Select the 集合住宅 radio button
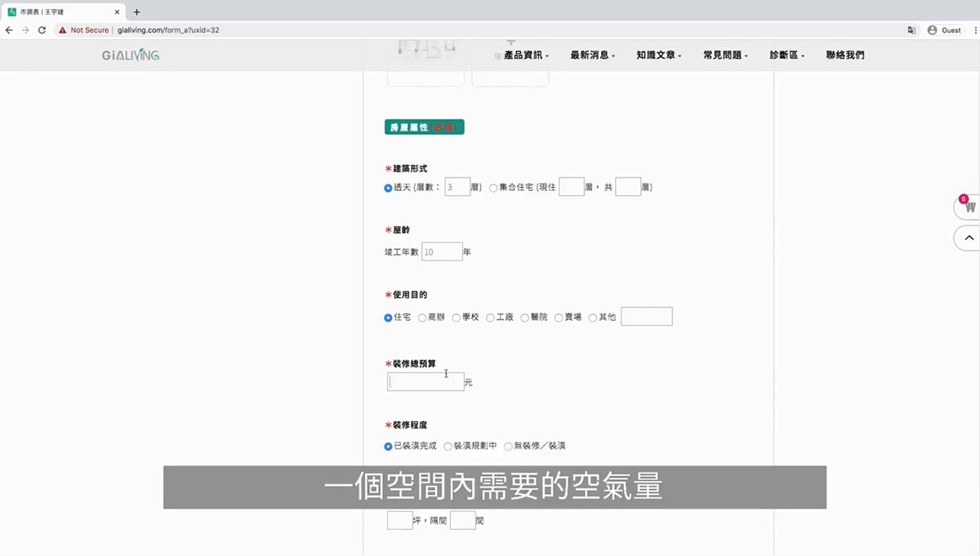 [493, 188]
